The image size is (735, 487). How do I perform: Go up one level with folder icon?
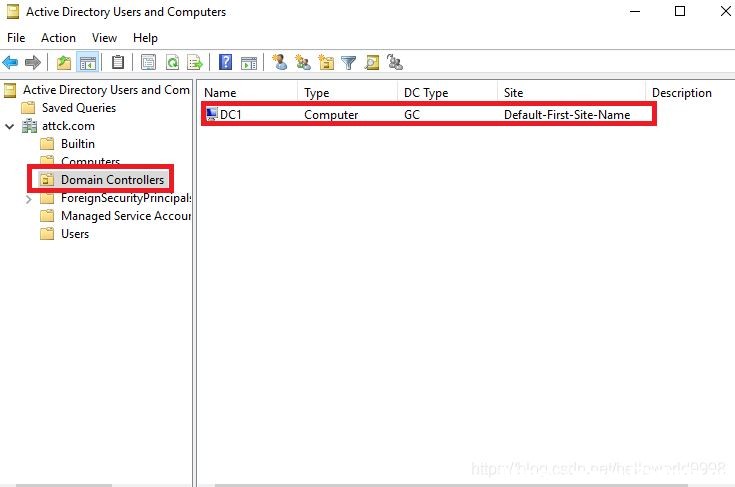pyautogui.click(x=64, y=62)
